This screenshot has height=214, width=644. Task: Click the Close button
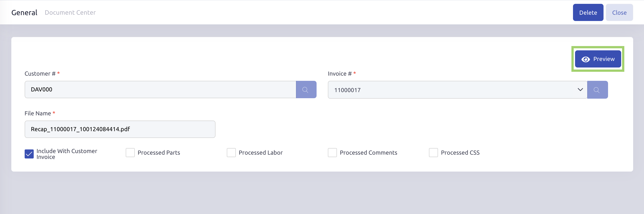pyautogui.click(x=619, y=12)
